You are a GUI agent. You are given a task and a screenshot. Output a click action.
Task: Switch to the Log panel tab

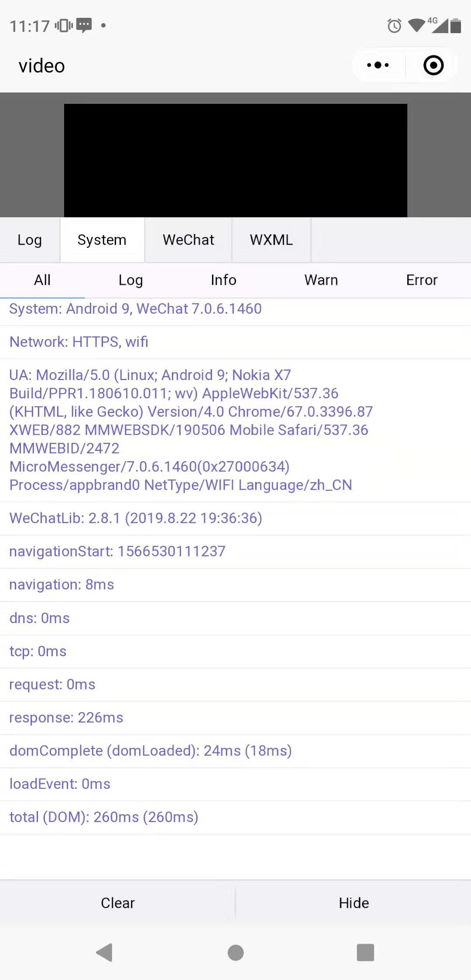[x=30, y=240]
